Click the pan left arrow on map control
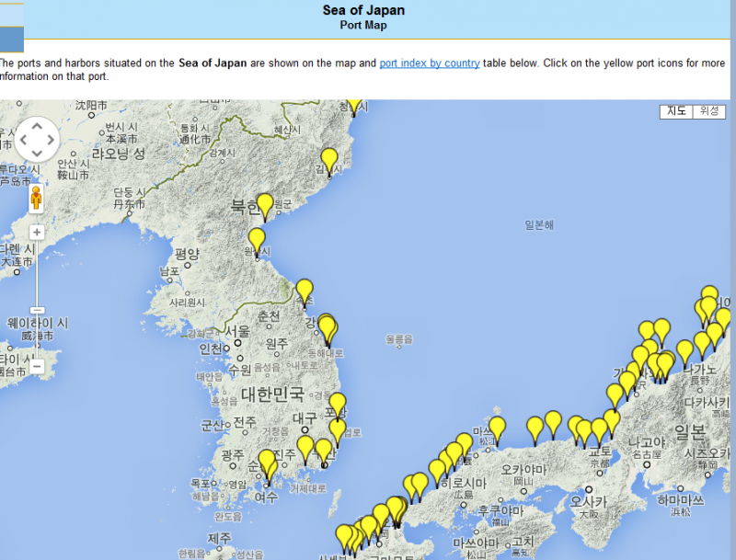736x560 pixels. coord(24,141)
